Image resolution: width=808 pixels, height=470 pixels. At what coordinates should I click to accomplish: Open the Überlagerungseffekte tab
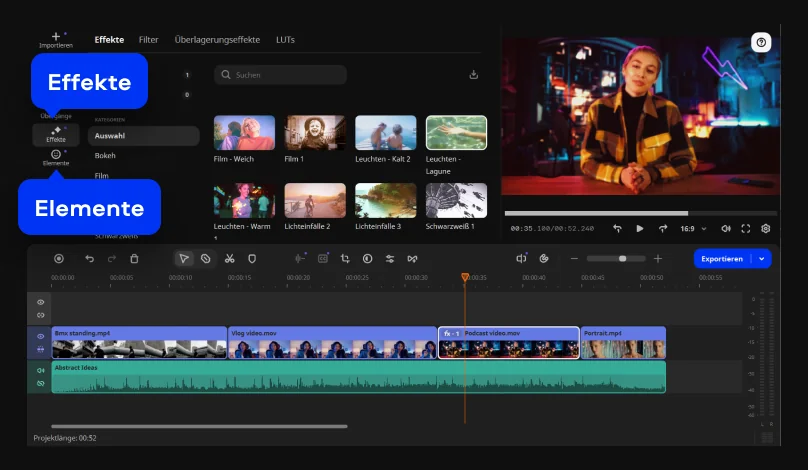point(217,40)
